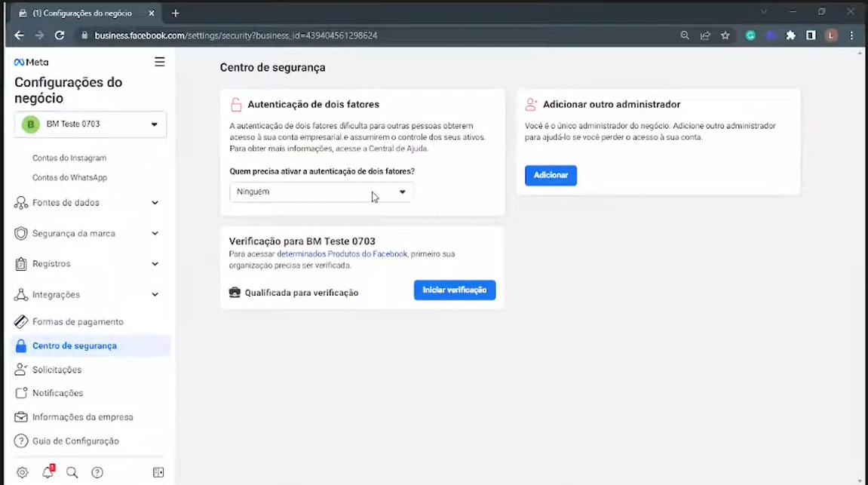Screen dimensions: 868x485
Task: Click the browser address bar URL
Action: pyautogui.click(x=236, y=35)
